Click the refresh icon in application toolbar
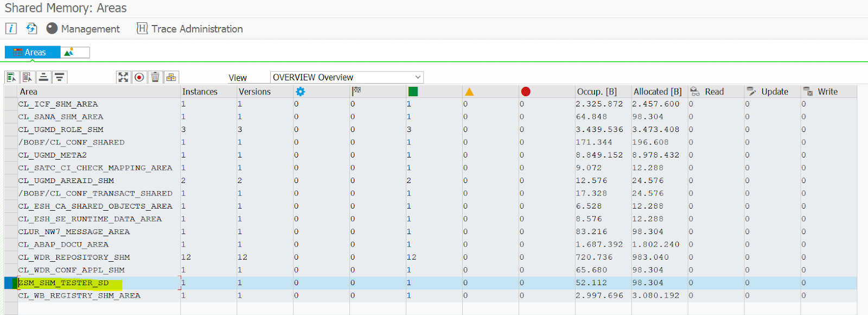The height and width of the screenshot is (315, 868). click(31, 28)
